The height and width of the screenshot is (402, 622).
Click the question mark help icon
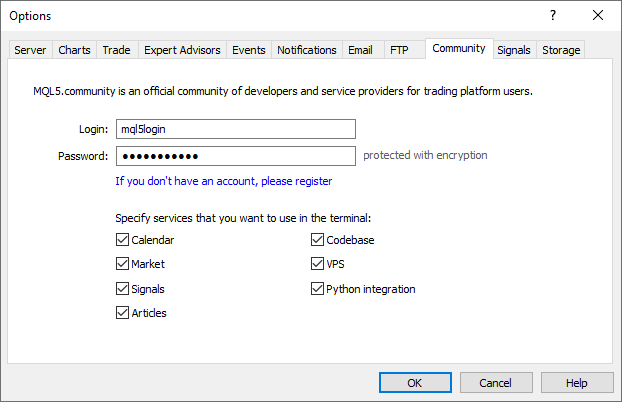(553, 15)
